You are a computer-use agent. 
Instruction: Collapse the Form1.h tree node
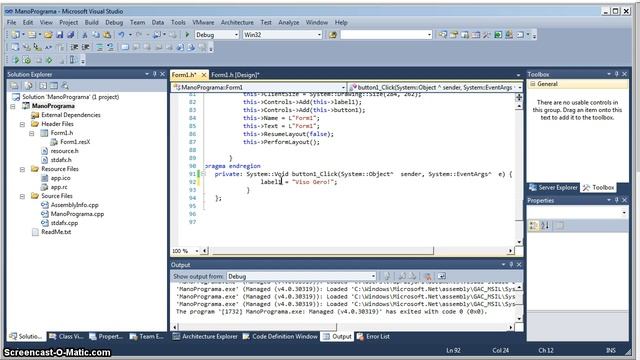point(32,133)
